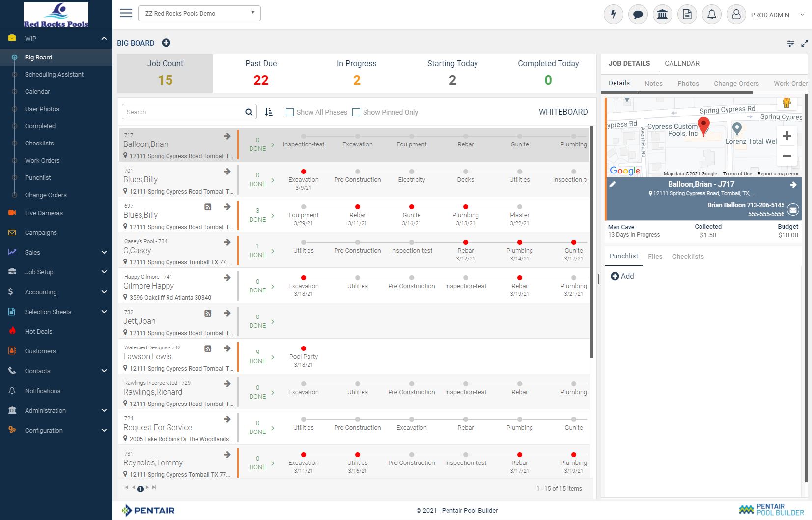
Task: Add new item with Big Board plus icon
Action: 166,43
